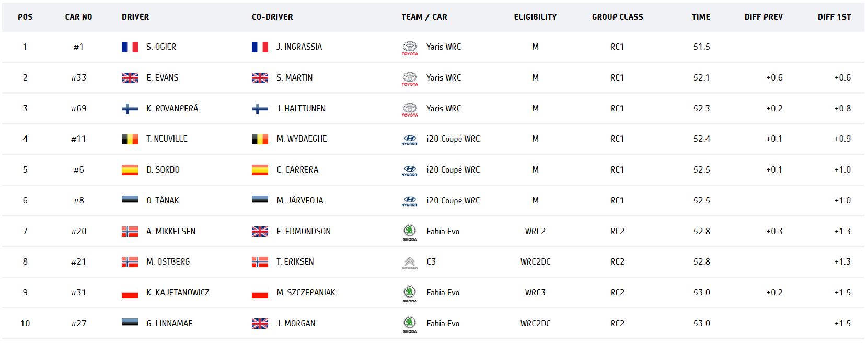The height and width of the screenshot is (343, 868).
Task: Sort by the POS column header
Action: point(25,17)
